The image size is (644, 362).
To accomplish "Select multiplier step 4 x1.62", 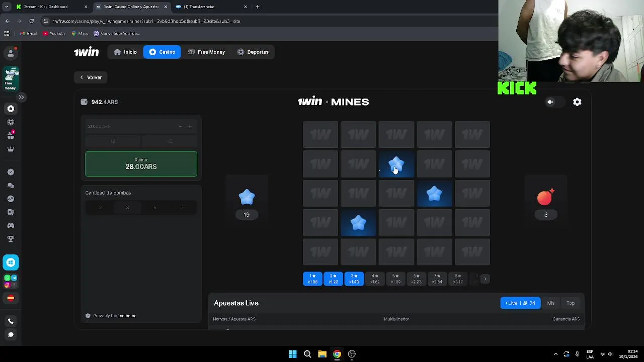I will click(375, 279).
